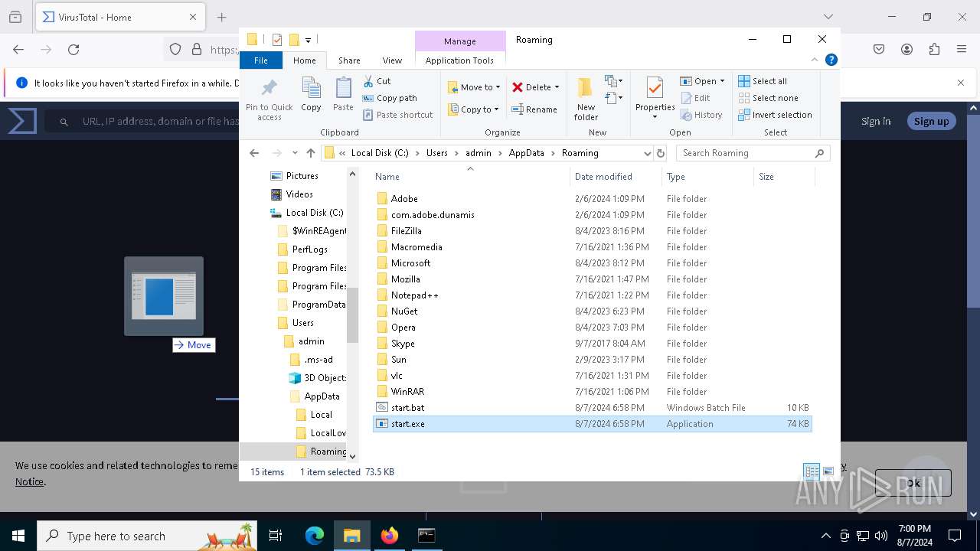
Task: Open a new Firefox tab
Action: click(222, 17)
